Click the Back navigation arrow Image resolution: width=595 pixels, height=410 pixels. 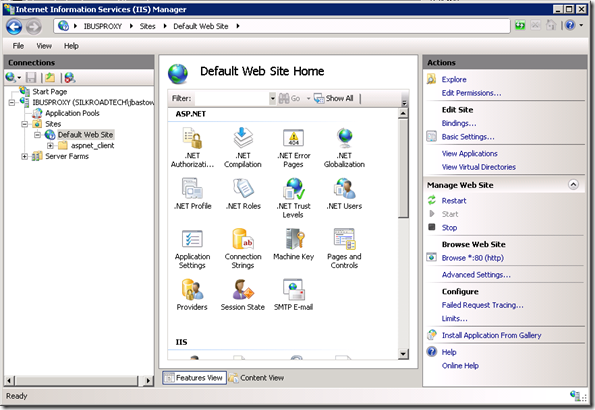point(14,27)
